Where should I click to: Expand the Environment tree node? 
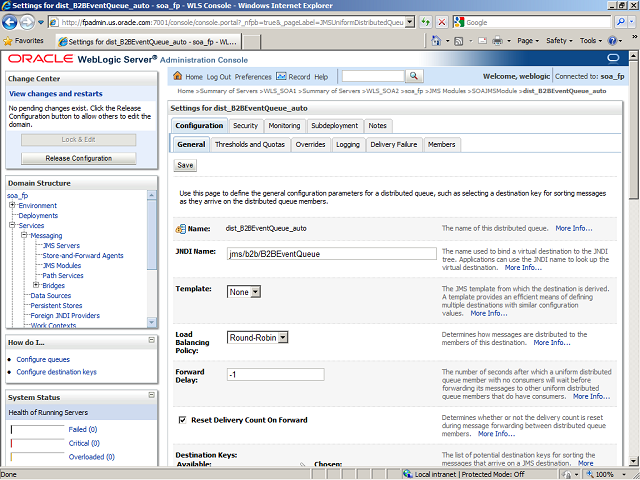(12, 205)
